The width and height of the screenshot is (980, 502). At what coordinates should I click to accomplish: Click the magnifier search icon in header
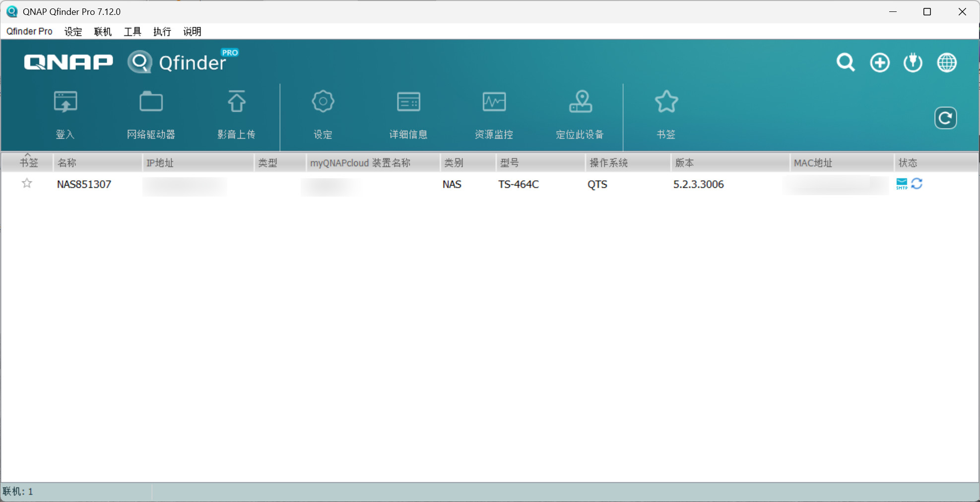tap(846, 63)
